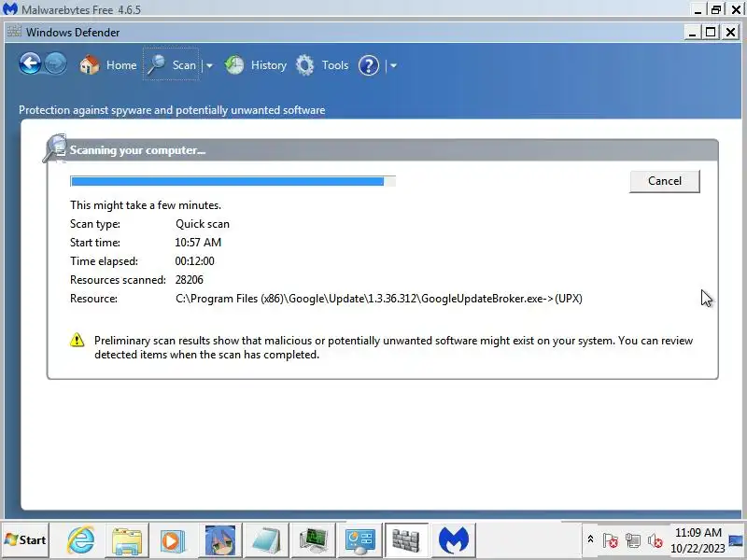Viewport: 747px width, 560px height.
Task: Minimize the Malwarebytes Free window
Action: tap(698, 9)
